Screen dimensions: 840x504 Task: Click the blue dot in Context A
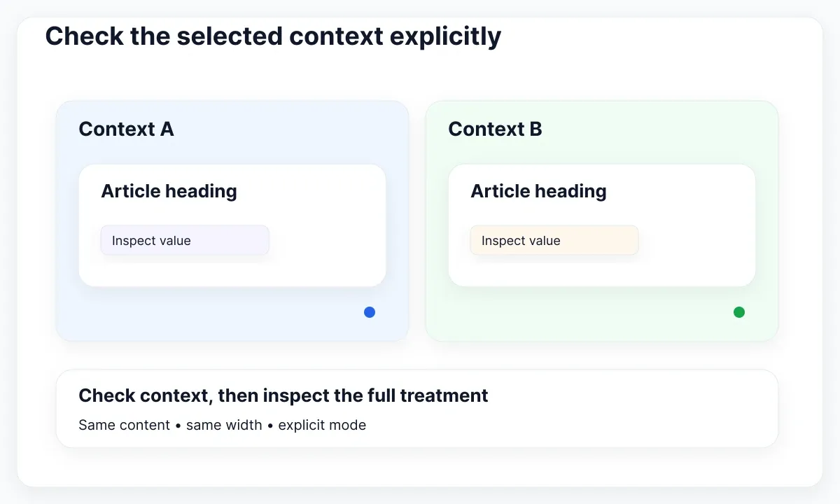(370, 312)
